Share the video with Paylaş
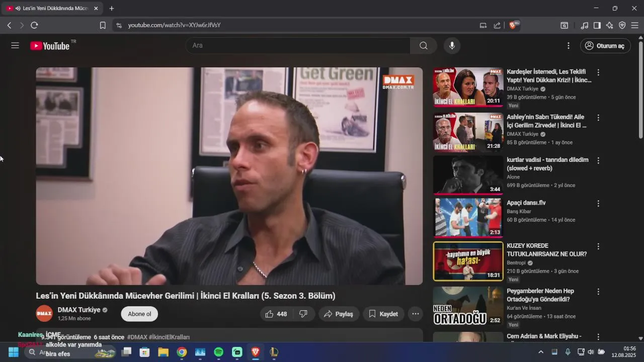Viewport: 644px width, 362px height. point(339,314)
